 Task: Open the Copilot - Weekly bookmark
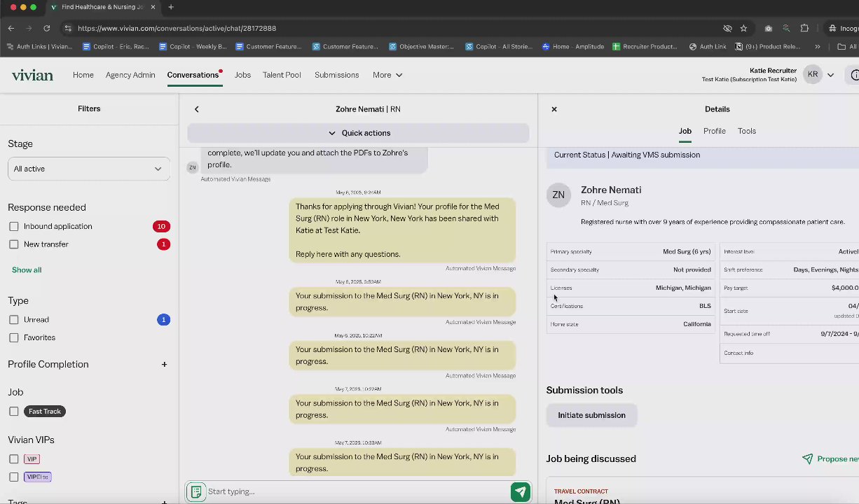(193, 47)
